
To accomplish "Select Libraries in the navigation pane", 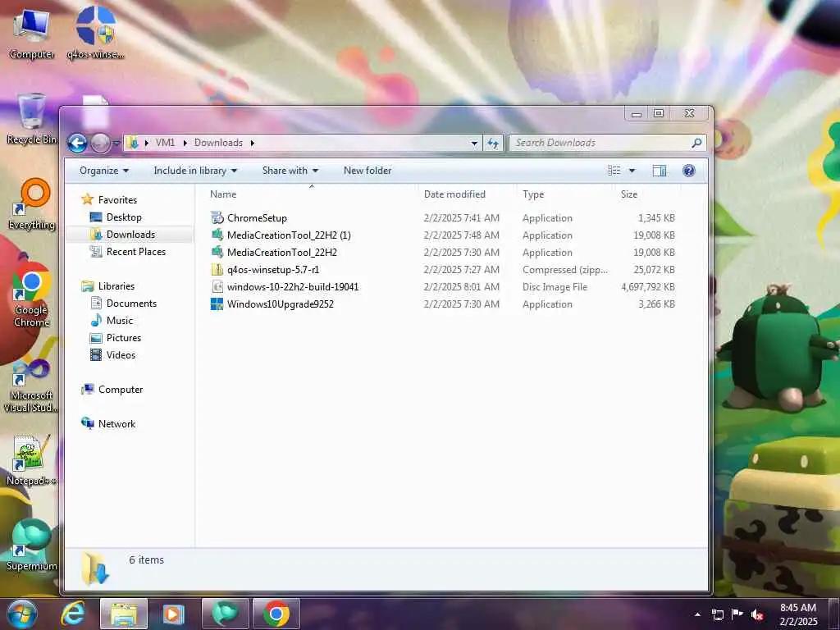I will click(x=116, y=286).
